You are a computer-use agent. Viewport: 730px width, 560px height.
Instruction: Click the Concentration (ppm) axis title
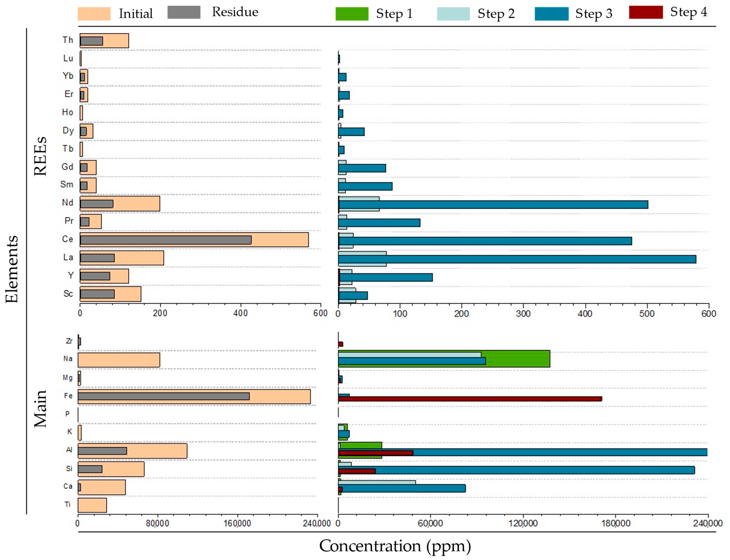(395, 546)
